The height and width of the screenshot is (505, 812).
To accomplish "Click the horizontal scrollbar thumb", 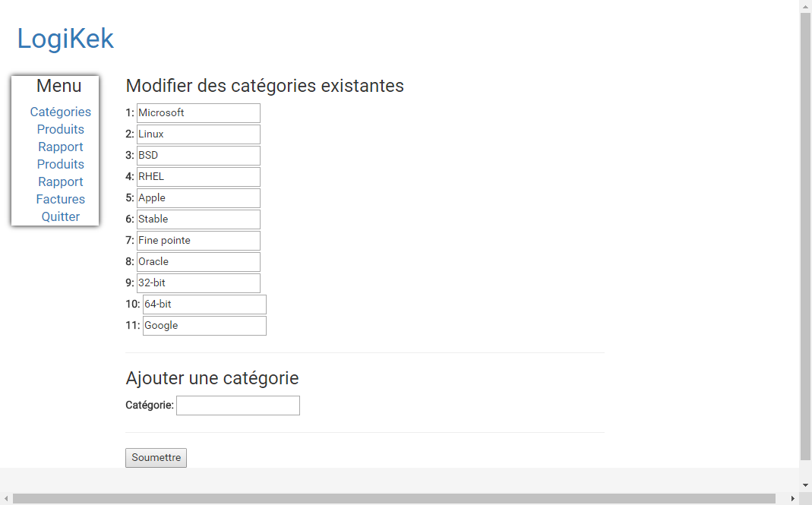I will coord(393,499).
